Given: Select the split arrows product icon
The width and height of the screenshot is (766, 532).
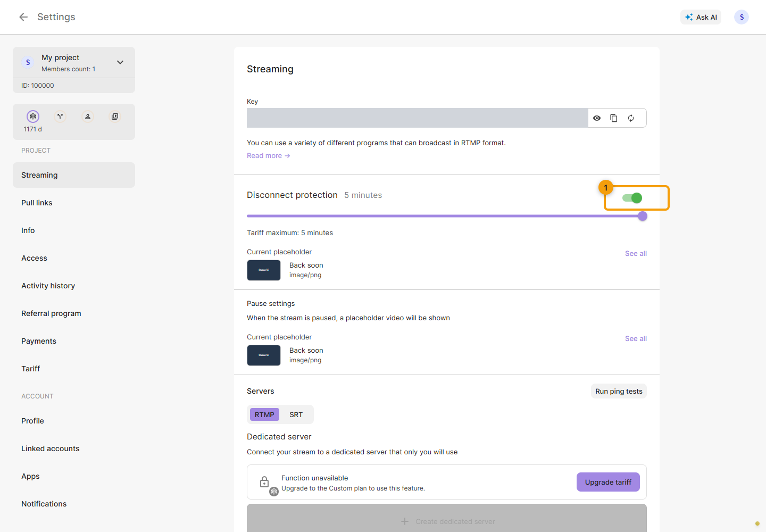Looking at the screenshot, I should click(60, 117).
